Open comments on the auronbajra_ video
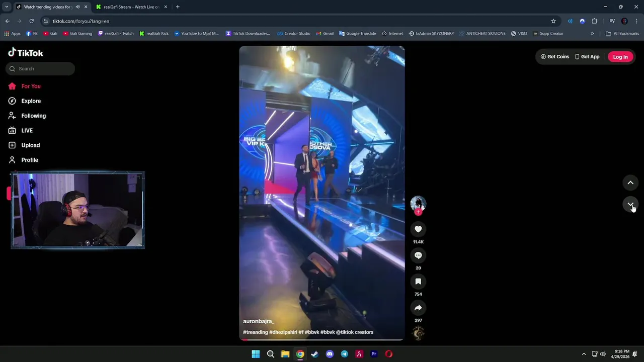Image resolution: width=644 pixels, height=362 pixels. [x=418, y=255]
